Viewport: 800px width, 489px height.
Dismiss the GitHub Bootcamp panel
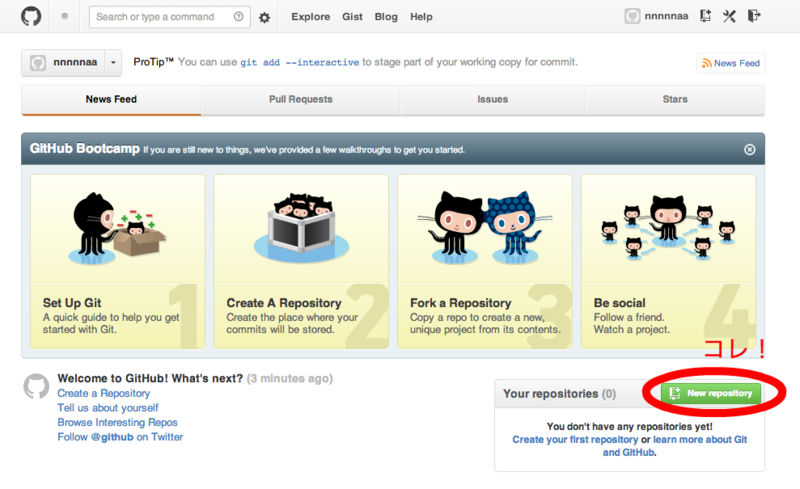coord(749,150)
